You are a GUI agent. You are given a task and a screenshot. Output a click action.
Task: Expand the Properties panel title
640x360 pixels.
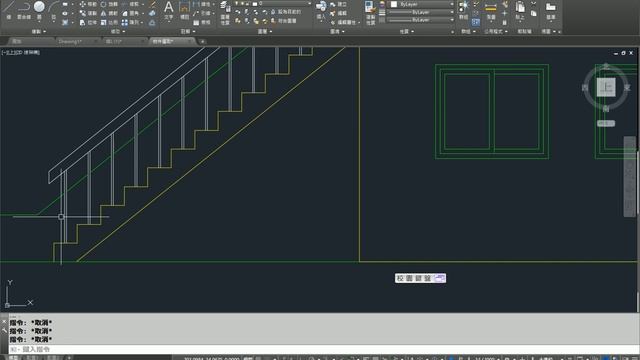(407, 31)
